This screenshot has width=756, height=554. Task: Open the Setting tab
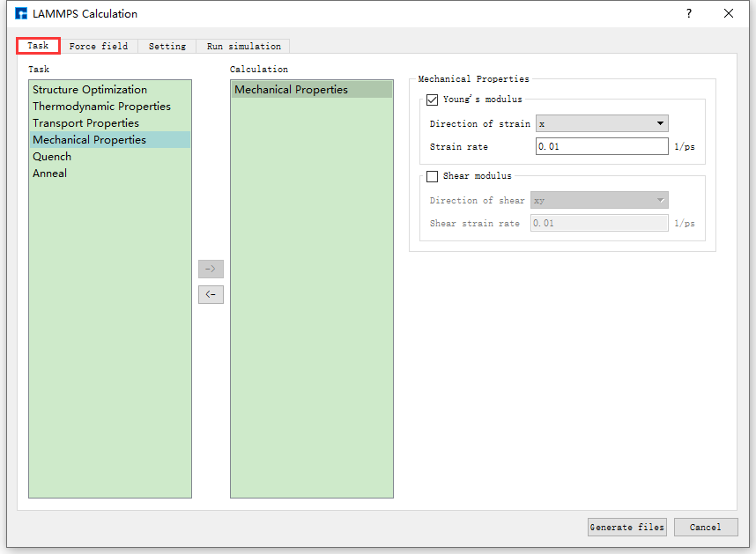coord(167,46)
